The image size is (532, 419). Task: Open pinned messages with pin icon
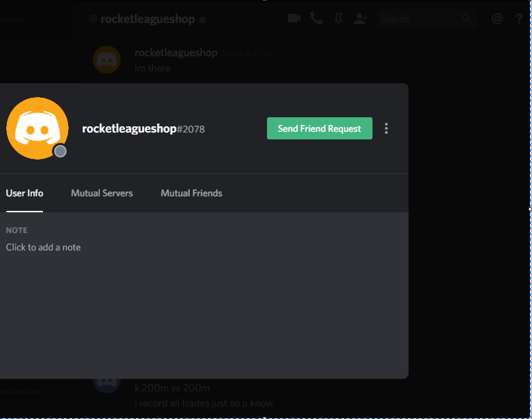pos(338,19)
